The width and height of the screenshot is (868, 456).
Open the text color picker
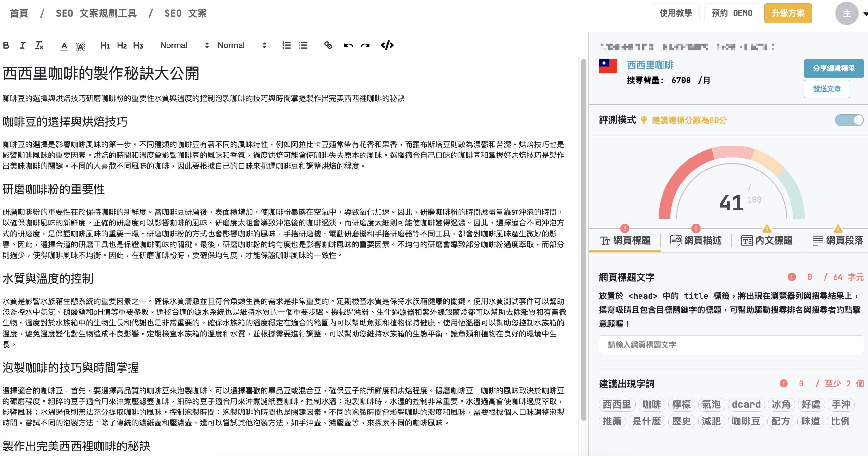click(64, 45)
